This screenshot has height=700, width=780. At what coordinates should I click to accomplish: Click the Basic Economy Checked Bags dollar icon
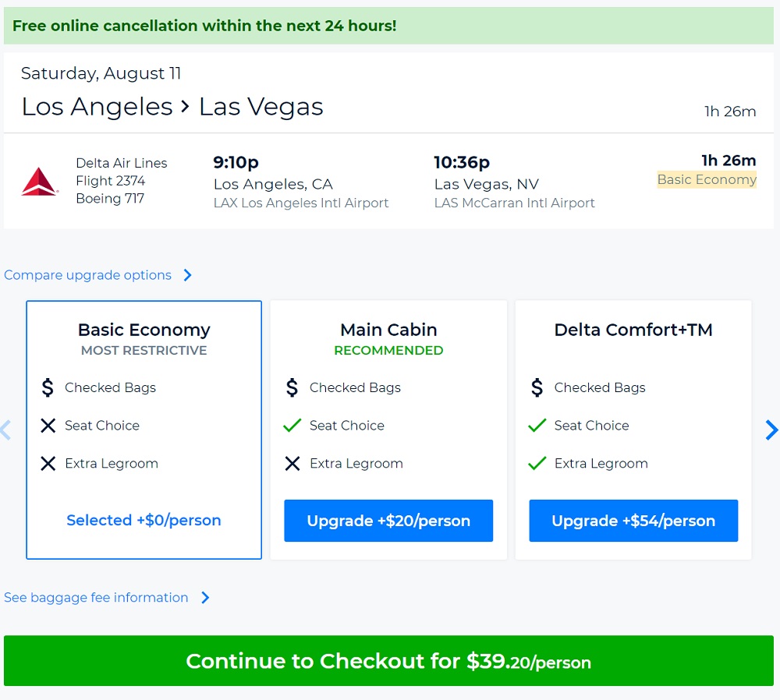(x=48, y=387)
